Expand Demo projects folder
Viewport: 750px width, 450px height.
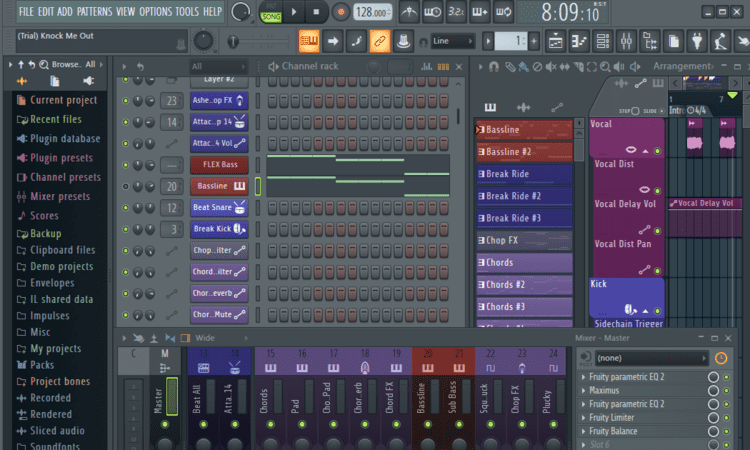pos(55,266)
